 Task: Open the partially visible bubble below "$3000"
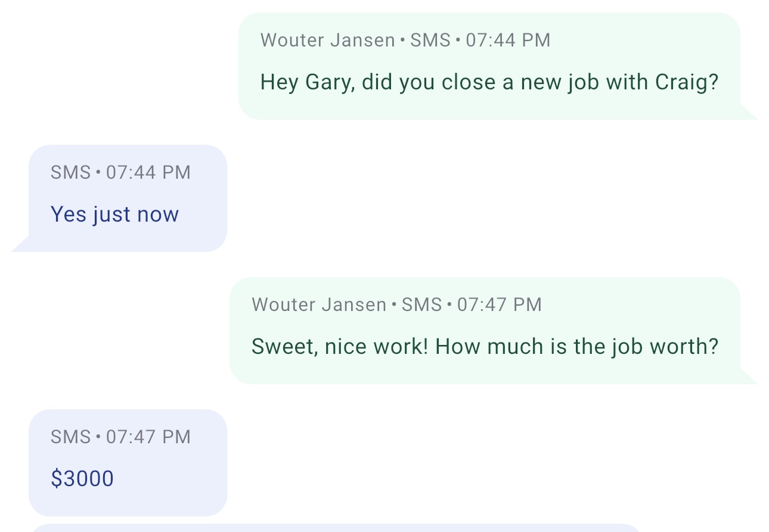334,528
